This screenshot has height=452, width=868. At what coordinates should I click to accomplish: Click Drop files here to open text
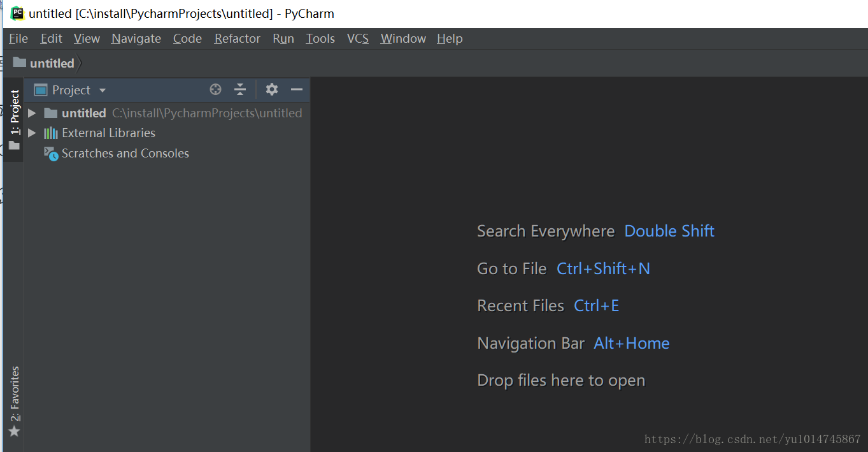click(x=561, y=381)
